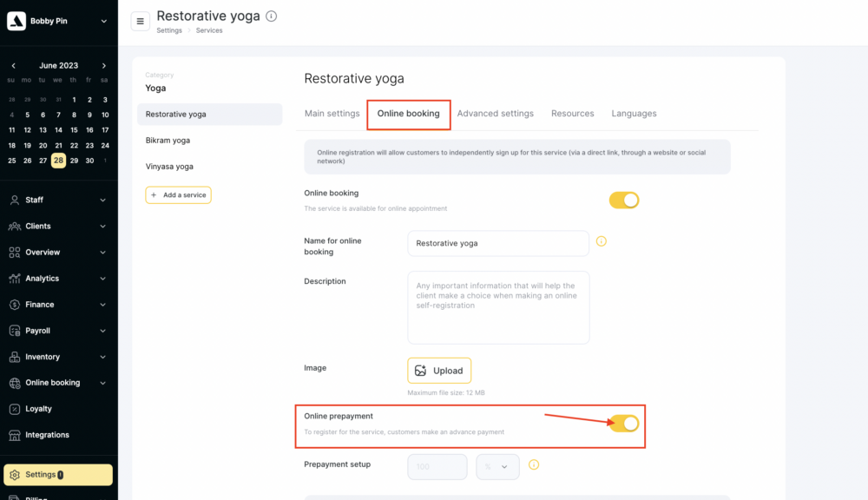Viewport: 868px width, 500px height.
Task: Switch to the Advanced settings tab
Action: (x=495, y=114)
